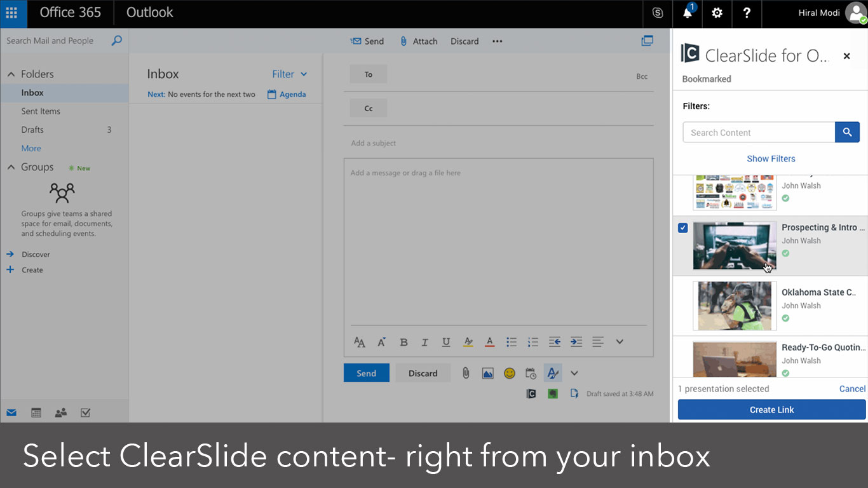The image size is (868, 488).
Task: Click the Create Link button
Action: (x=771, y=410)
